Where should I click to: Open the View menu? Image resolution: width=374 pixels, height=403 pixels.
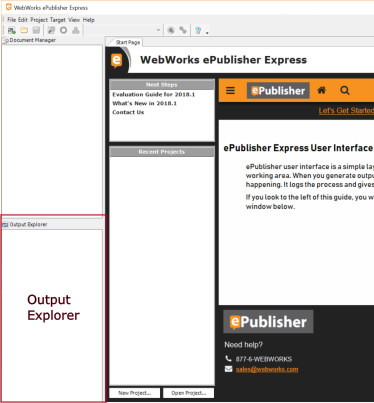[74, 20]
